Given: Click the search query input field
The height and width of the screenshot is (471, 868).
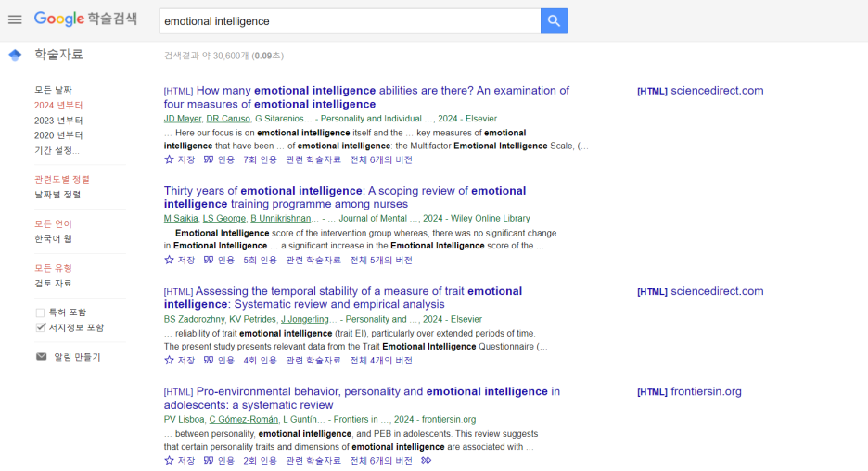Looking at the screenshot, I should click(x=350, y=21).
